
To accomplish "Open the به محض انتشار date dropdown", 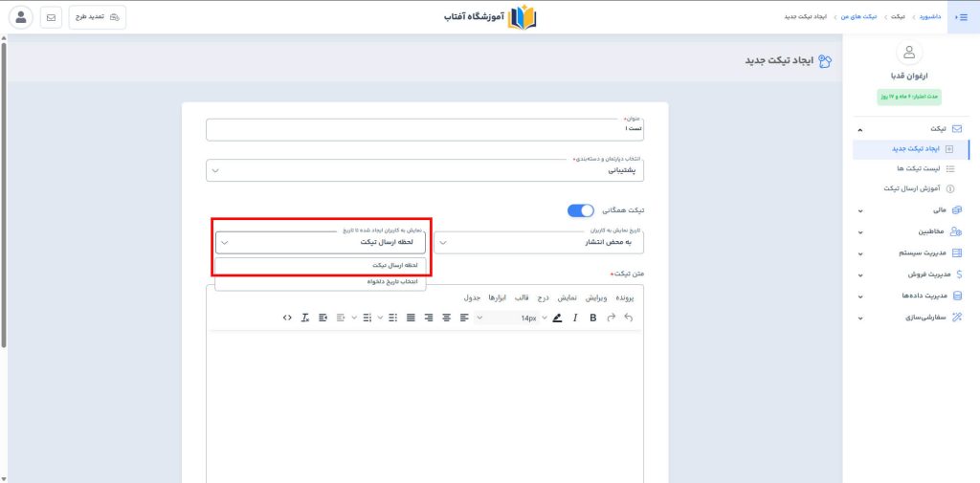I will (539, 243).
